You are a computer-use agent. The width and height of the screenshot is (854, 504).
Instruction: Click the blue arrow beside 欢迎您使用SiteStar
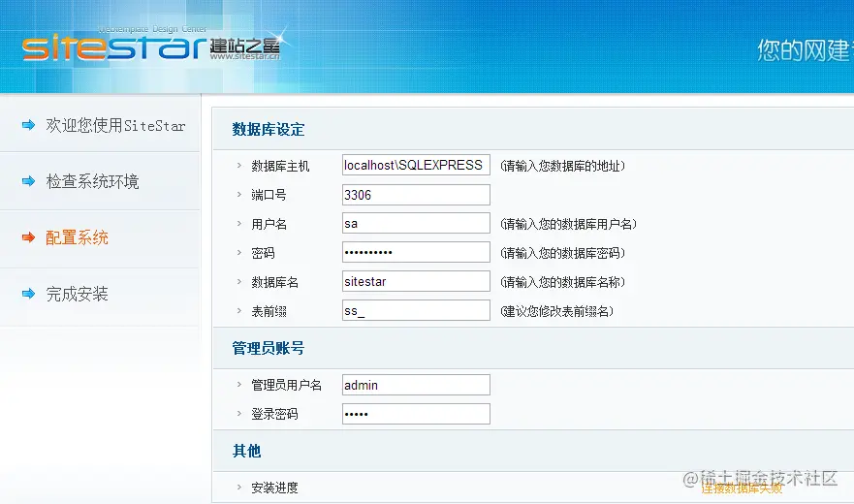tap(28, 125)
